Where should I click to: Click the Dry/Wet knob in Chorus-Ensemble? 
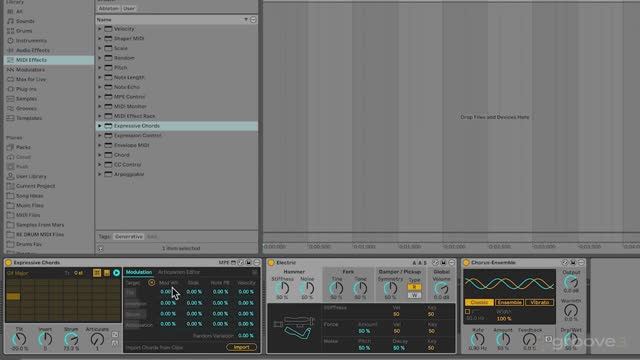[x=571, y=340]
